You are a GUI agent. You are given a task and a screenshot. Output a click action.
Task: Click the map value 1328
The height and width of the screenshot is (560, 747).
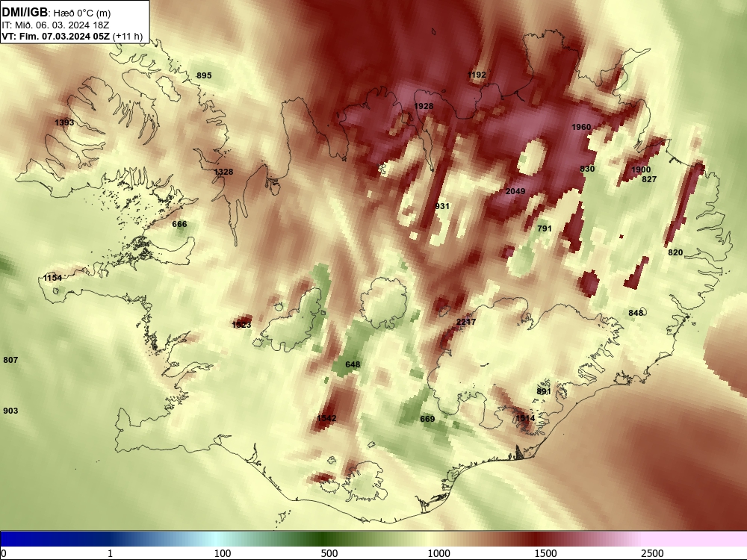click(x=223, y=172)
